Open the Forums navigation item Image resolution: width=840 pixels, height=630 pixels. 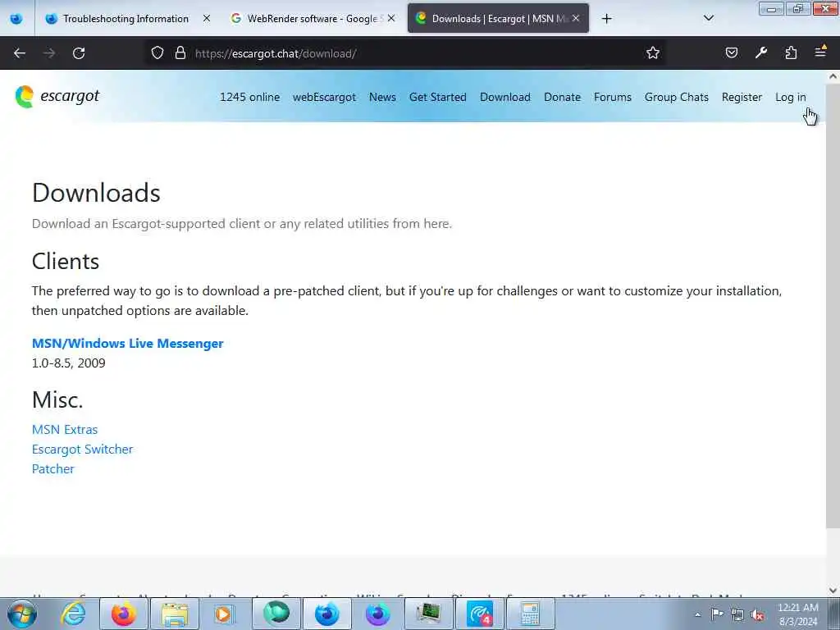(612, 97)
